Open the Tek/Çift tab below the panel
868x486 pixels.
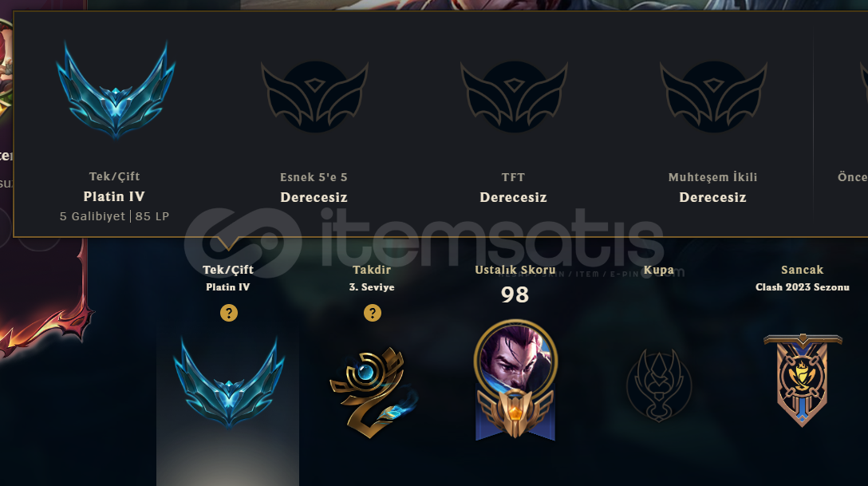pyautogui.click(x=228, y=270)
